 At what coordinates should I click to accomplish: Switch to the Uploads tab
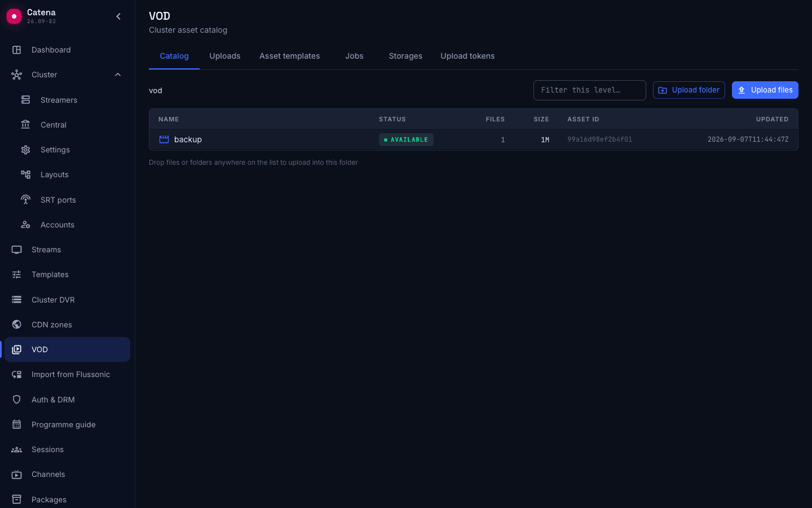[225, 56]
